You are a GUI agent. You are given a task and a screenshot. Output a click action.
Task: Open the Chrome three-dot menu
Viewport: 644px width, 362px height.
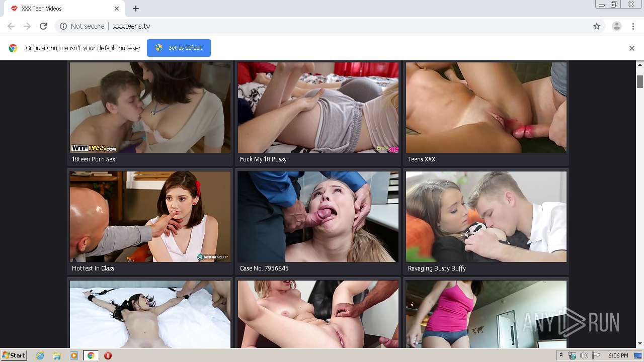[x=633, y=26]
